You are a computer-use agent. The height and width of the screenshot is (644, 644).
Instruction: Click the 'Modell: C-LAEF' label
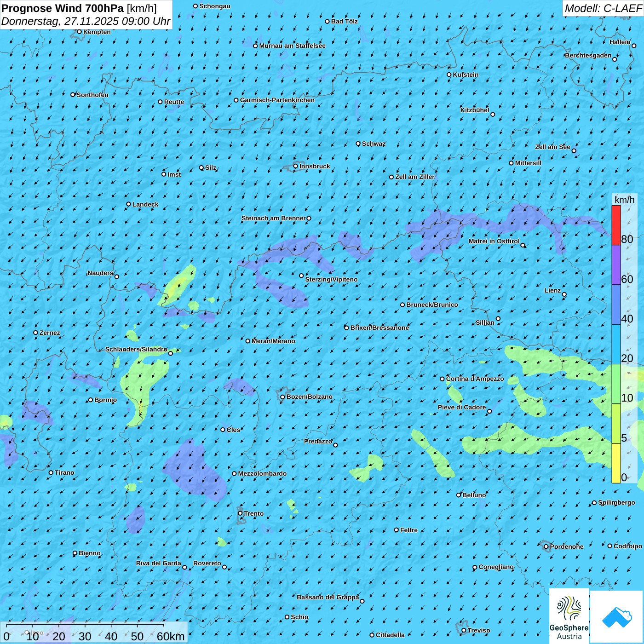click(603, 8)
